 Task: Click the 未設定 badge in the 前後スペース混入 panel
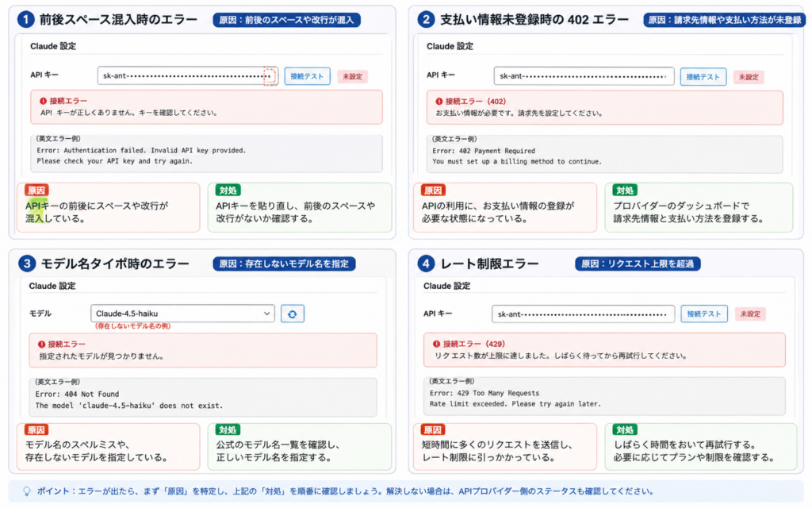tap(353, 77)
